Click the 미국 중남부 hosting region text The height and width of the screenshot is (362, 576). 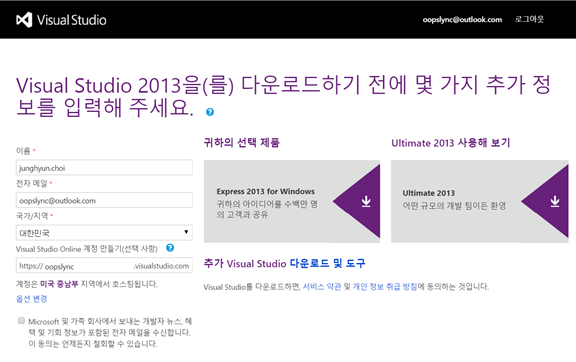(x=59, y=284)
